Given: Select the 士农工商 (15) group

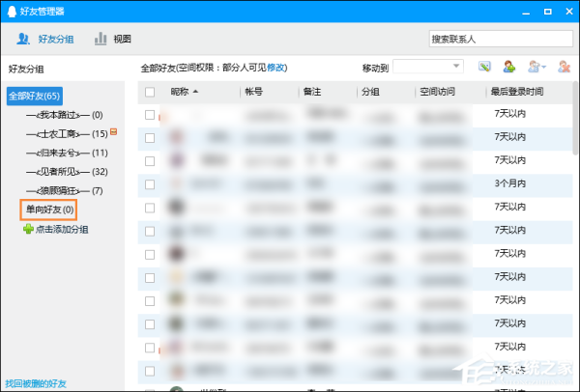Looking at the screenshot, I should click(x=67, y=134).
